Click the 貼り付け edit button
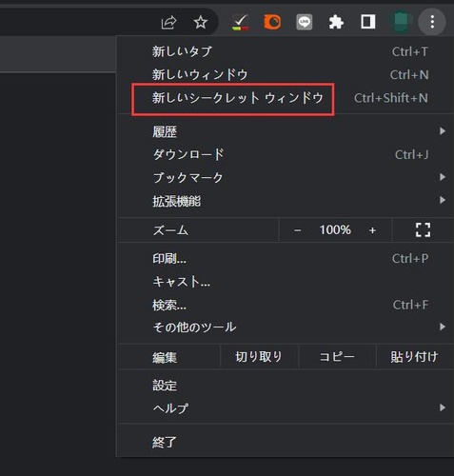 [414, 357]
